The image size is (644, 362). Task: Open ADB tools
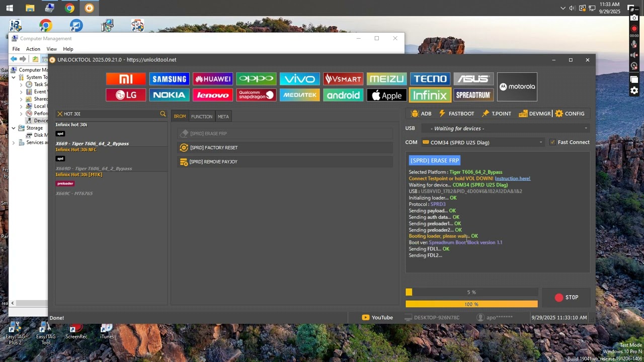coord(421,114)
